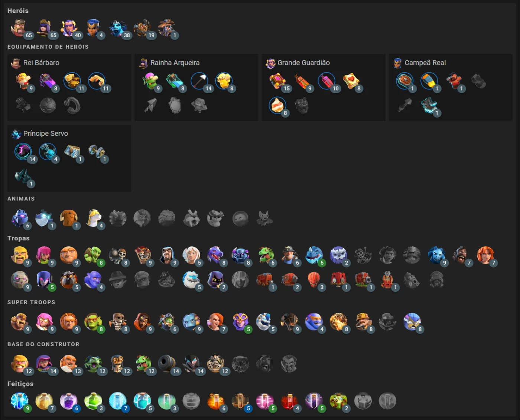Image resolution: width=520 pixels, height=420 pixels.
Task: Click the Campeã Real equipment title
Action: click(x=425, y=63)
